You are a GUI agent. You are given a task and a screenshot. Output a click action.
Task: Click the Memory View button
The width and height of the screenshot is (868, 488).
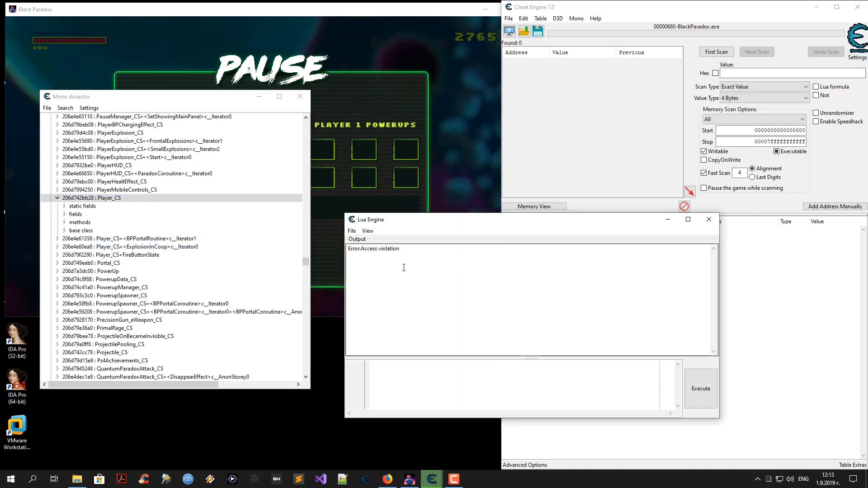tap(534, 206)
